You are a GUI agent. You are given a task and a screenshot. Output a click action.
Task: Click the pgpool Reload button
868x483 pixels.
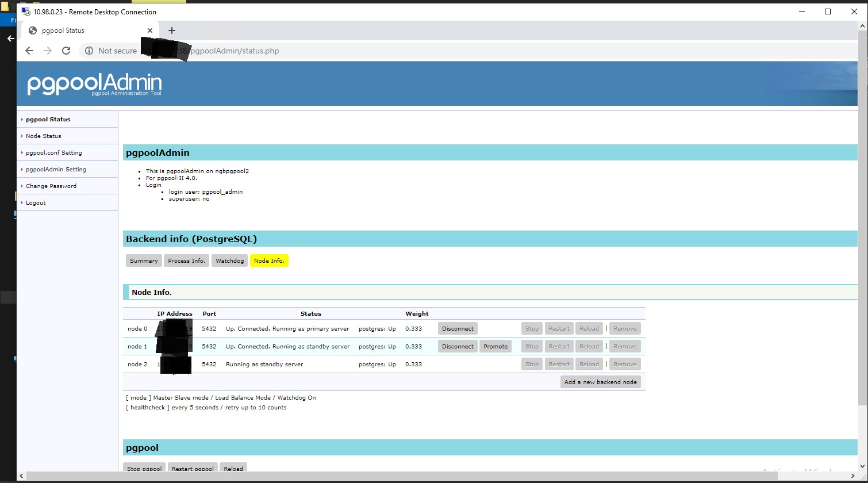[x=233, y=468]
